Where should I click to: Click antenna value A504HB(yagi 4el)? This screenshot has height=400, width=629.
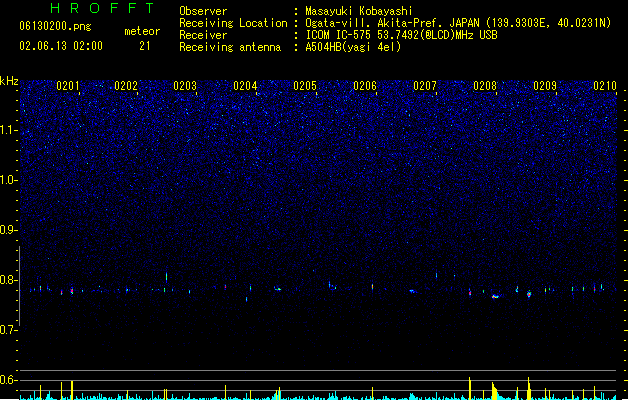353,47
